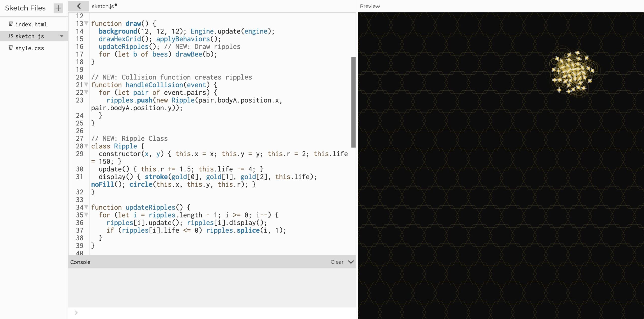This screenshot has width=644, height=319.
Task: Click the plus icon to add a file
Action: tap(58, 8)
